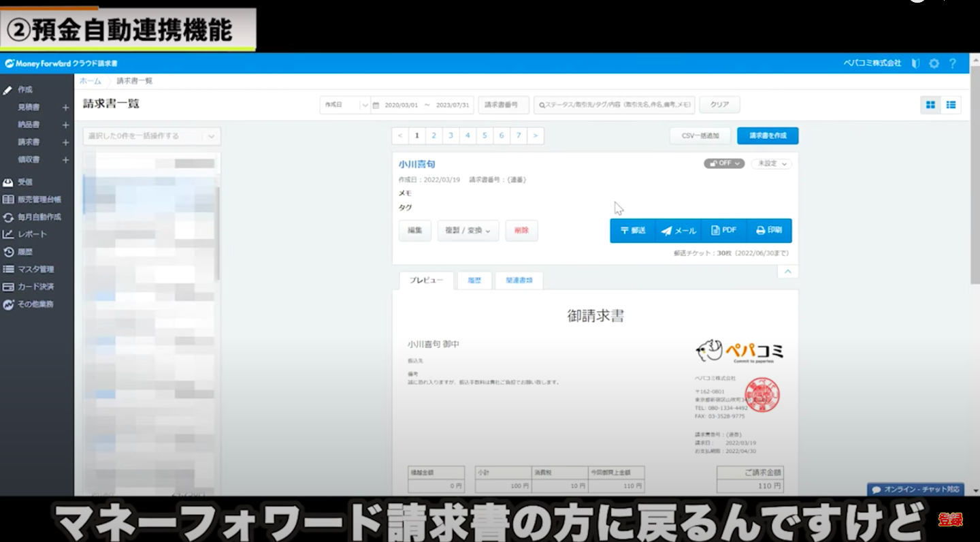Switch to list view icon

pyautogui.click(x=951, y=105)
